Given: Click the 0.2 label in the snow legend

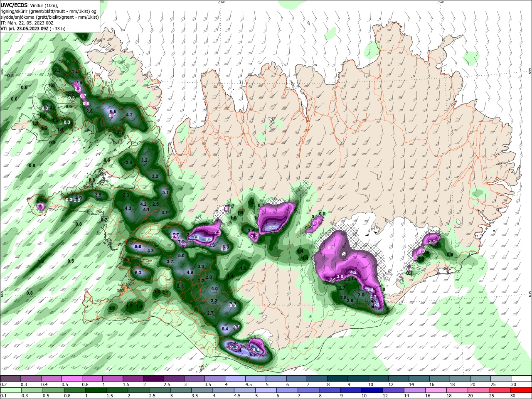Looking at the screenshot, I should pyautogui.click(x=3, y=384).
